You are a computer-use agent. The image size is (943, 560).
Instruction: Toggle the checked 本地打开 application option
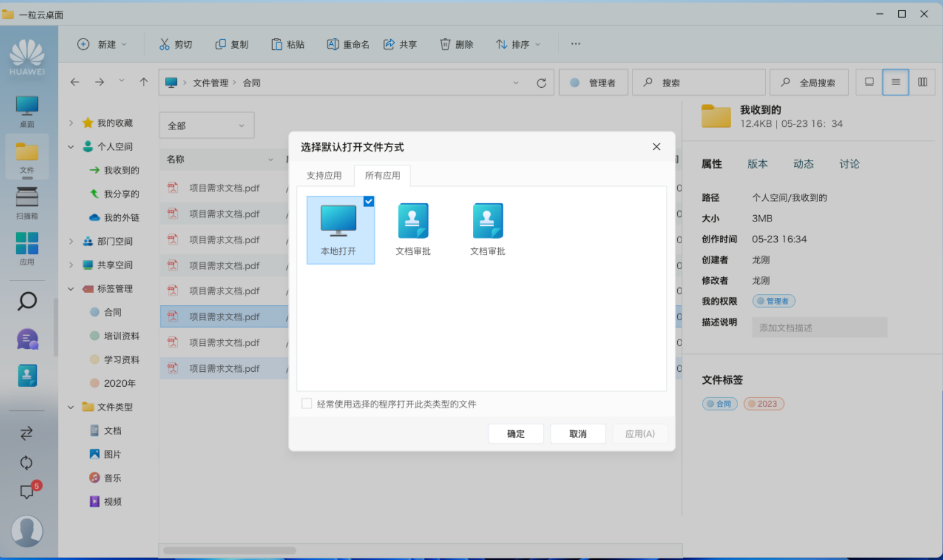point(340,230)
